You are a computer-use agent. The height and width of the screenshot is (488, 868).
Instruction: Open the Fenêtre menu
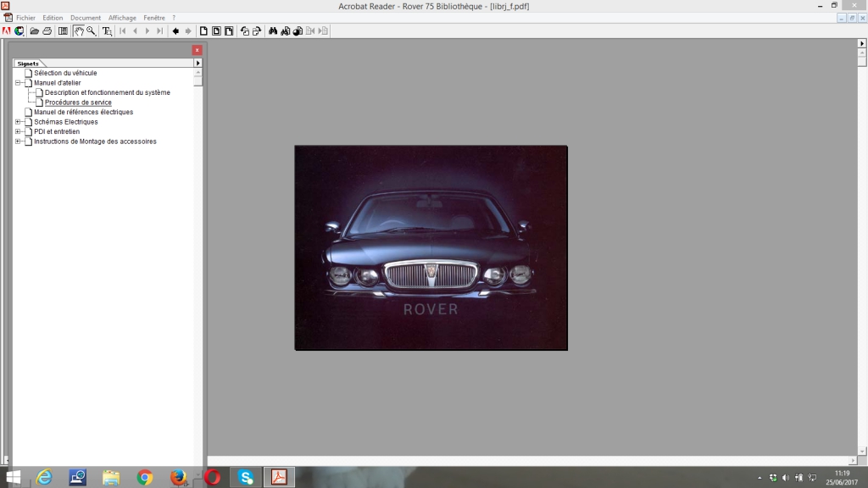click(x=154, y=18)
